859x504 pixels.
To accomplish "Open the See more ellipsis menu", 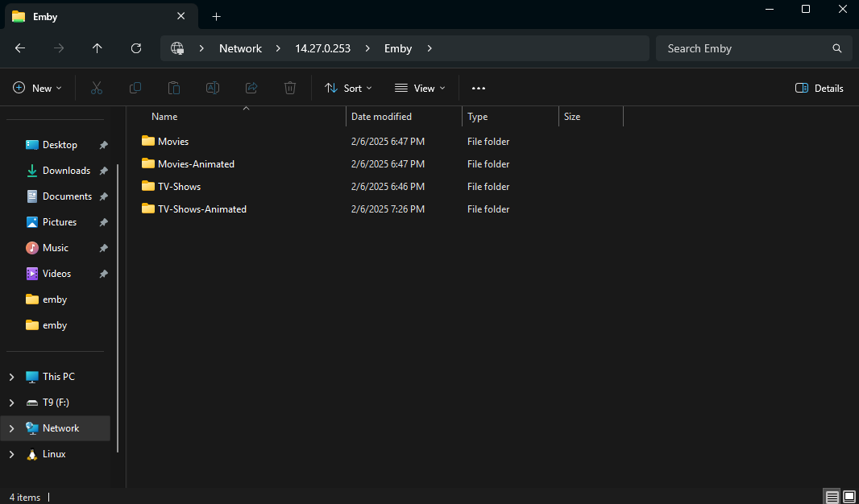I will 479,88.
